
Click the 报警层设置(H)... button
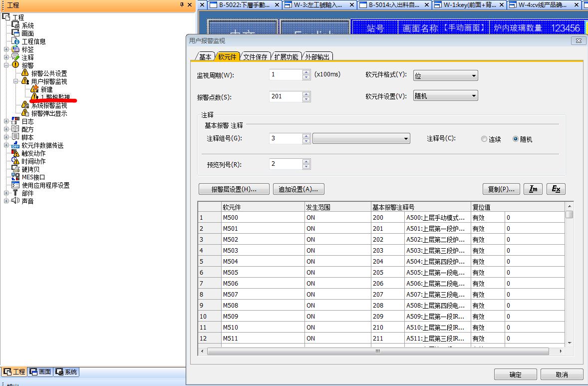click(234, 189)
